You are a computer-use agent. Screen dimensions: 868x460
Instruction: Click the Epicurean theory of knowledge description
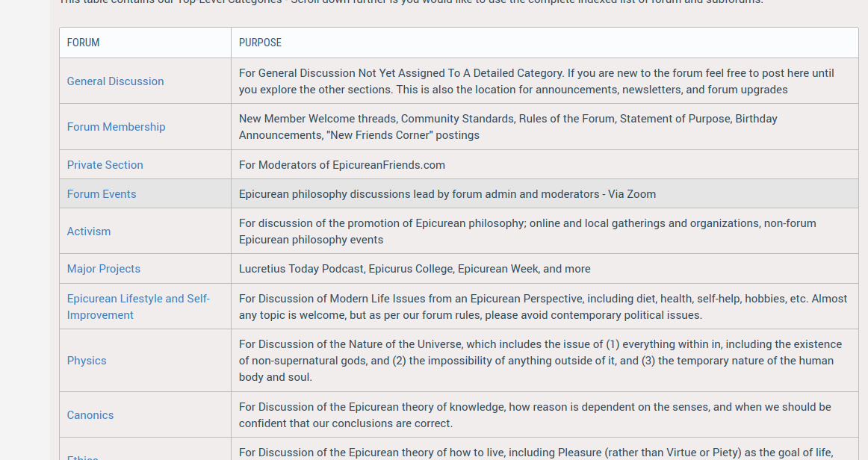tap(535, 415)
